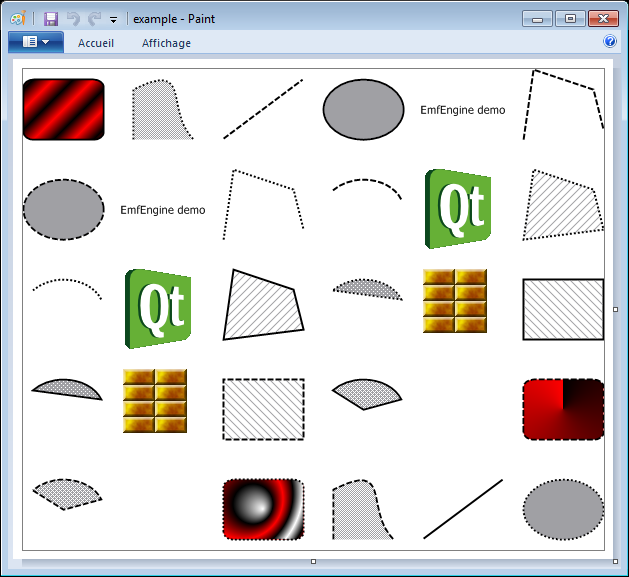Open the blue Paint file menu button
Viewport: 629px width, 577px height.
[x=36, y=42]
